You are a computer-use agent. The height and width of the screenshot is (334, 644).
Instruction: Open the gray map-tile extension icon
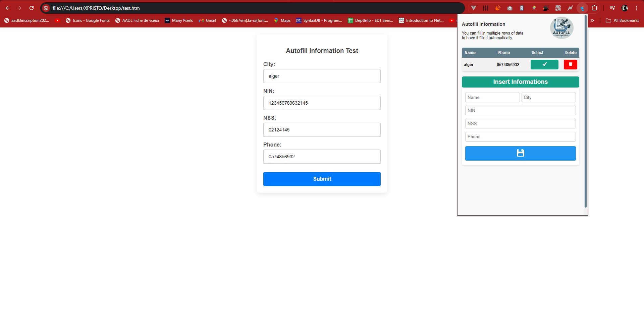click(x=558, y=8)
